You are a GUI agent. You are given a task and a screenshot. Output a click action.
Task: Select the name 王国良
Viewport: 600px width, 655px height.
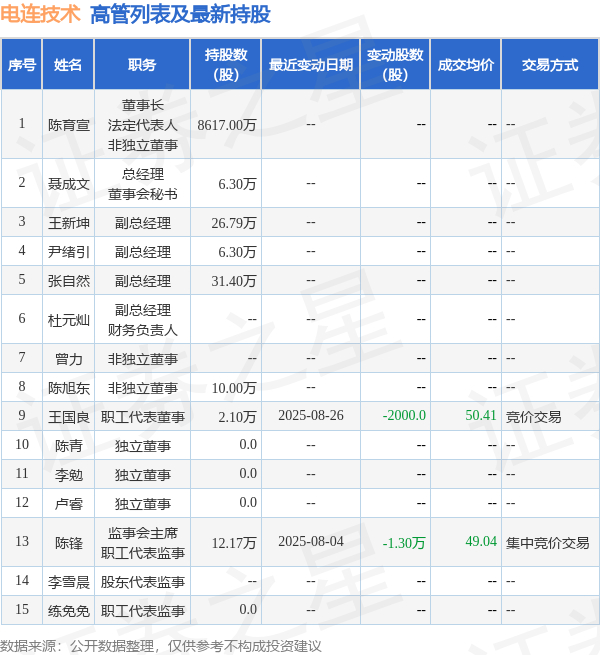click(x=69, y=417)
